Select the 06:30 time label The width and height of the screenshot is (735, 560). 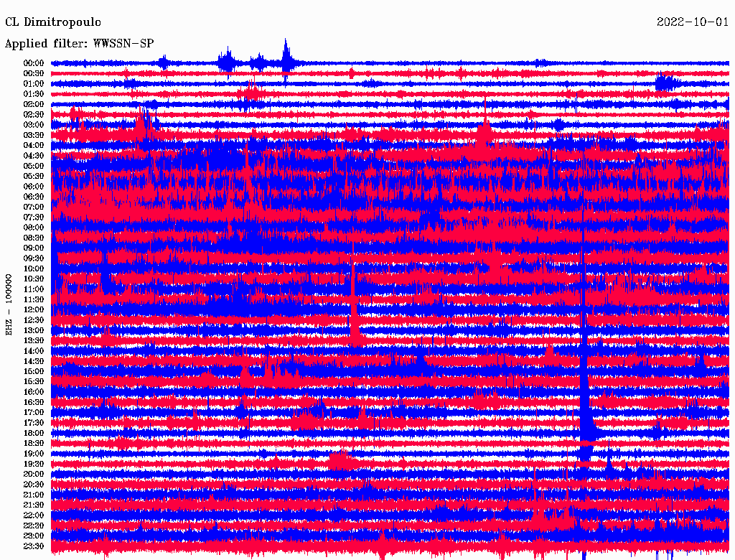tap(34, 197)
